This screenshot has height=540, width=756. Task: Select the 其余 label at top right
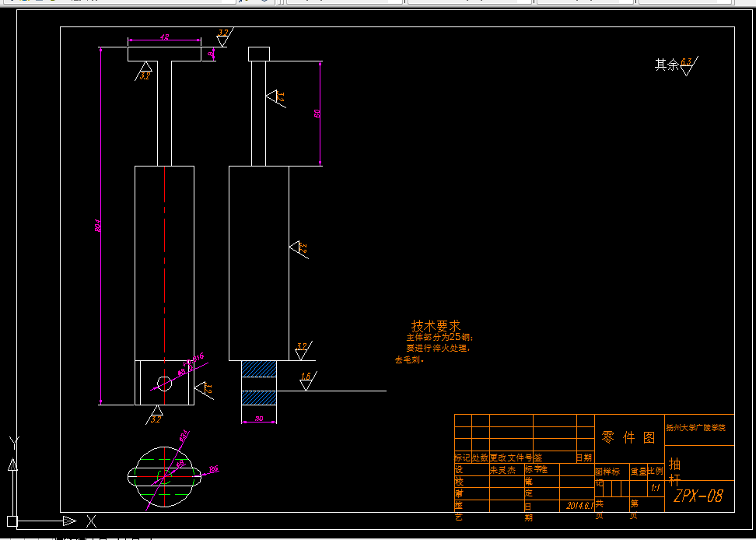click(667, 65)
